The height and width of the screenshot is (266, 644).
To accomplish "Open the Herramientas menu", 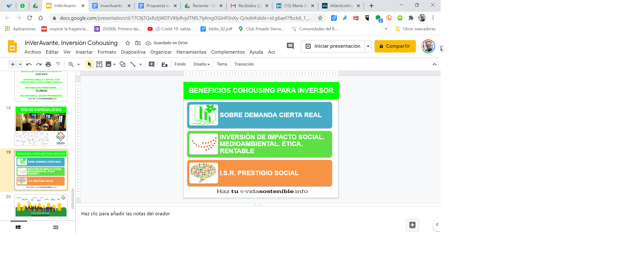I will [191, 52].
